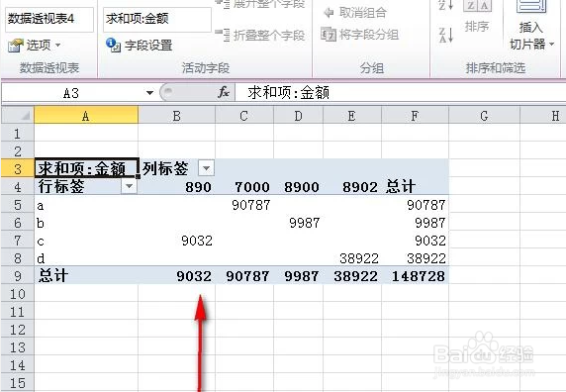This screenshot has height=392, width=566.
Task: Select row 12 header
Action: click(x=18, y=330)
